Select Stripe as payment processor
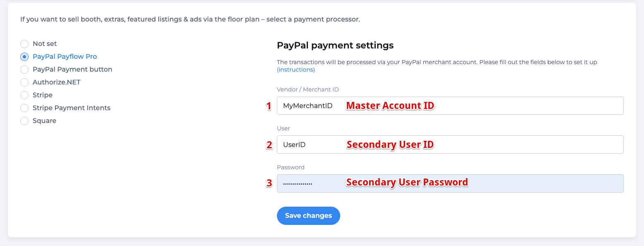Image resolution: width=644 pixels, height=246 pixels. (x=24, y=95)
